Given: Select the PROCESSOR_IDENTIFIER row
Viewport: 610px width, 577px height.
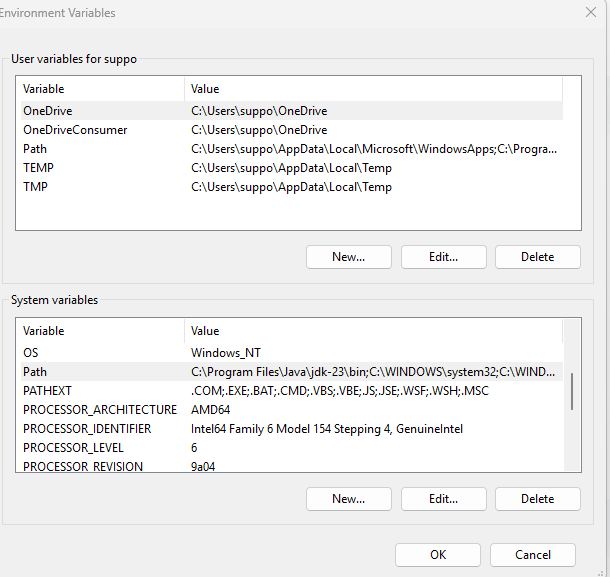Looking at the screenshot, I should 292,429.
